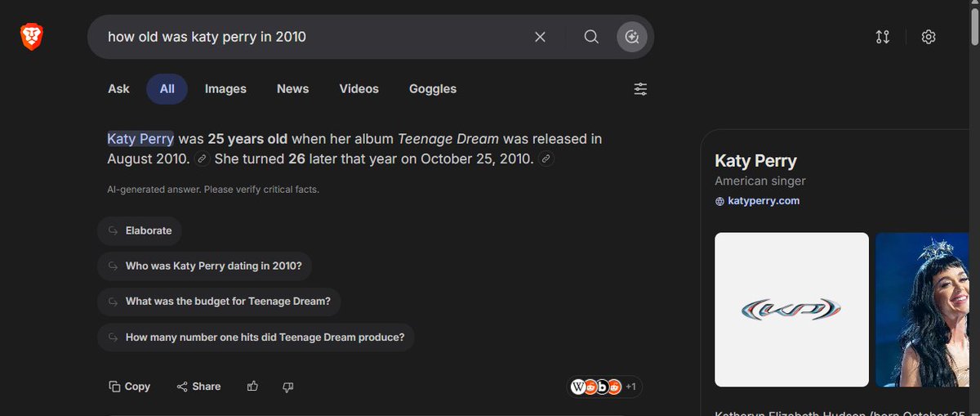
Task: Clear the search query with X icon
Action: pyautogui.click(x=540, y=37)
